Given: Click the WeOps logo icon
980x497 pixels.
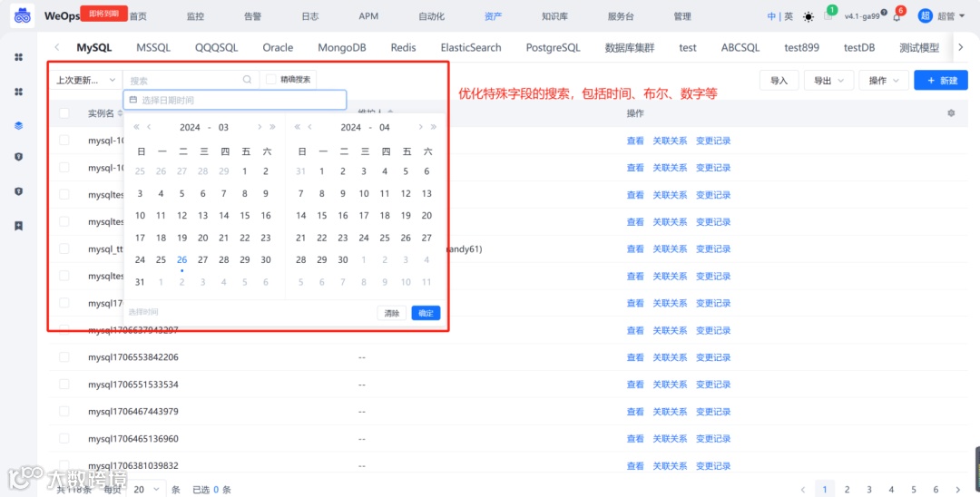Looking at the screenshot, I should (x=23, y=15).
